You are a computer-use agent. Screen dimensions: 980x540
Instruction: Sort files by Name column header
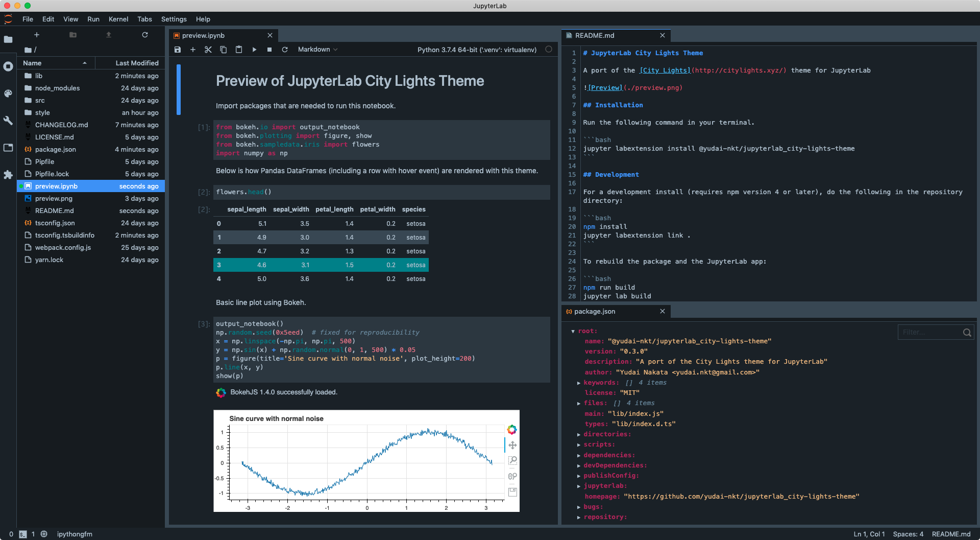56,63
